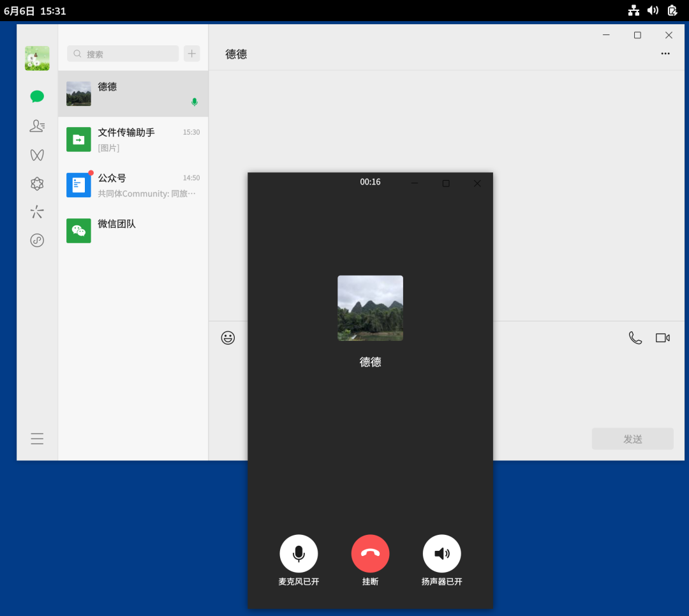Image resolution: width=689 pixels, height=616 pixels.
Task: Toggle the 麦克风已开 microphone button in the call
Action: pyautogui.click(x=299, y=553)
